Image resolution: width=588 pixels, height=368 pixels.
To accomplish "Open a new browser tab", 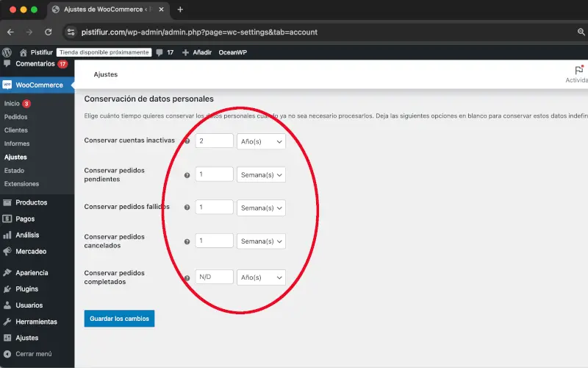I will [180, 10].
